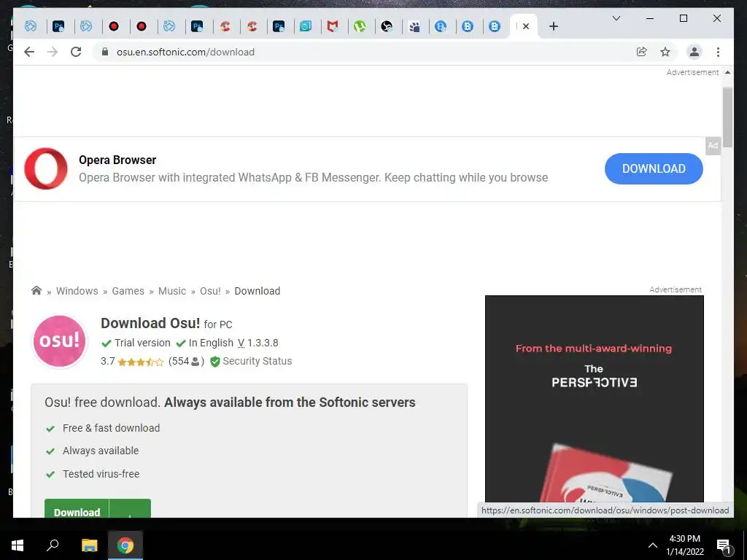Click the green Download button
Viewport: 747px width, 560px height.
[x=98, y=508]
